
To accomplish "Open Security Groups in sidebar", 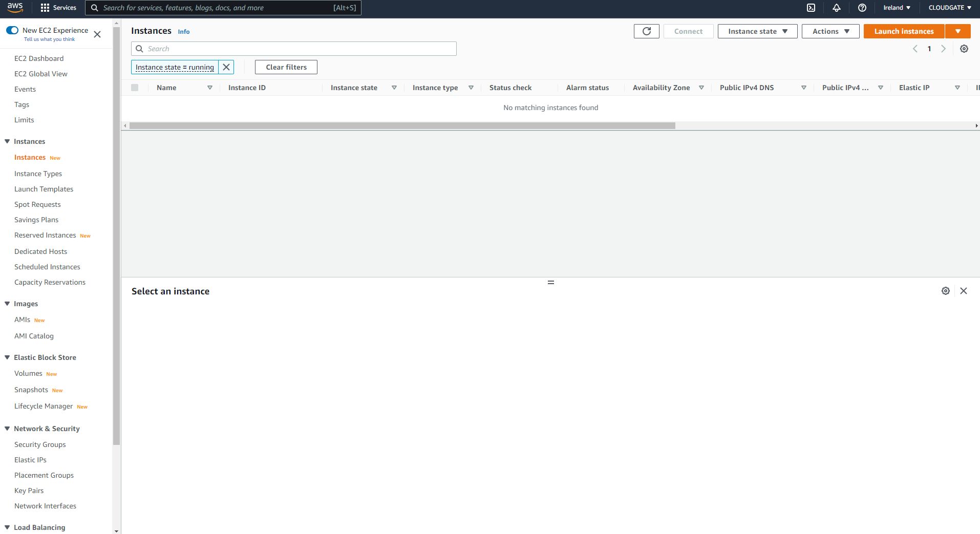I will click(x=40, y=444).
